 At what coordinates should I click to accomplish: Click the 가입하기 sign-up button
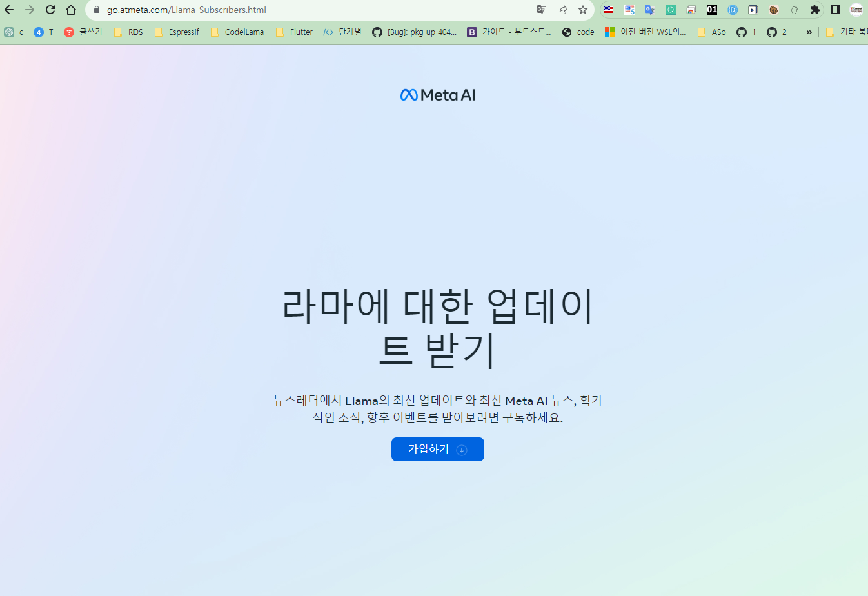(x=438, y=449)
